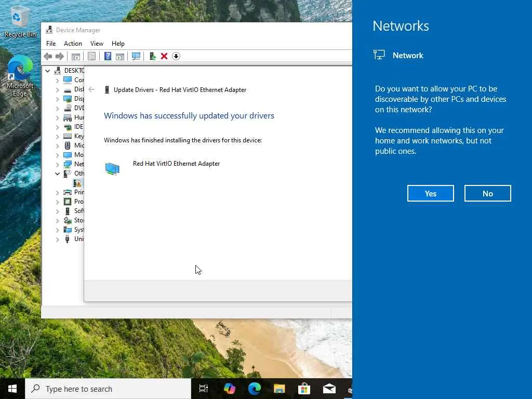The image size is (532, 399).
Task: Expand the Computer category chevron
Action: 57,81
